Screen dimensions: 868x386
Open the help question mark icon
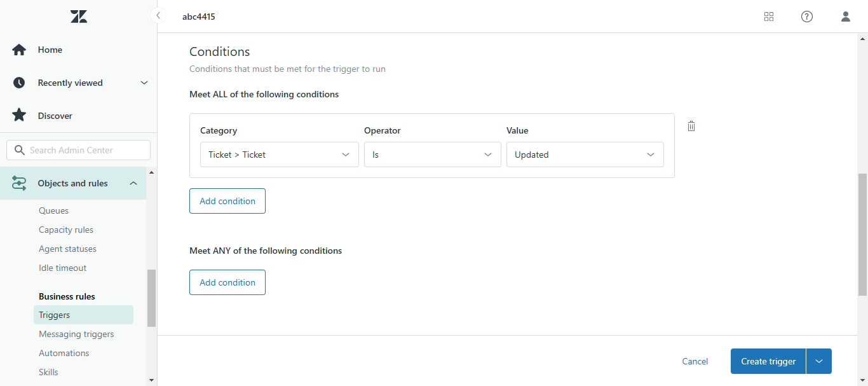[x=807, y=17]
